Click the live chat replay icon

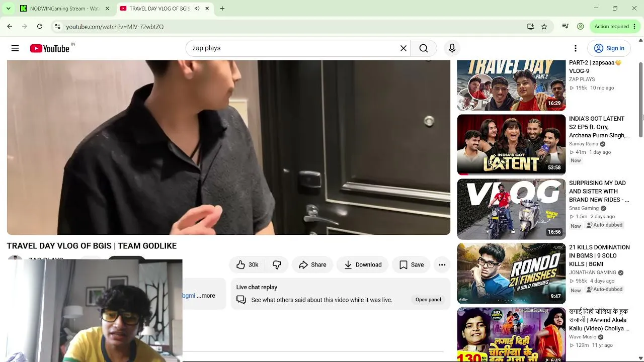click(x=242, y=300)
